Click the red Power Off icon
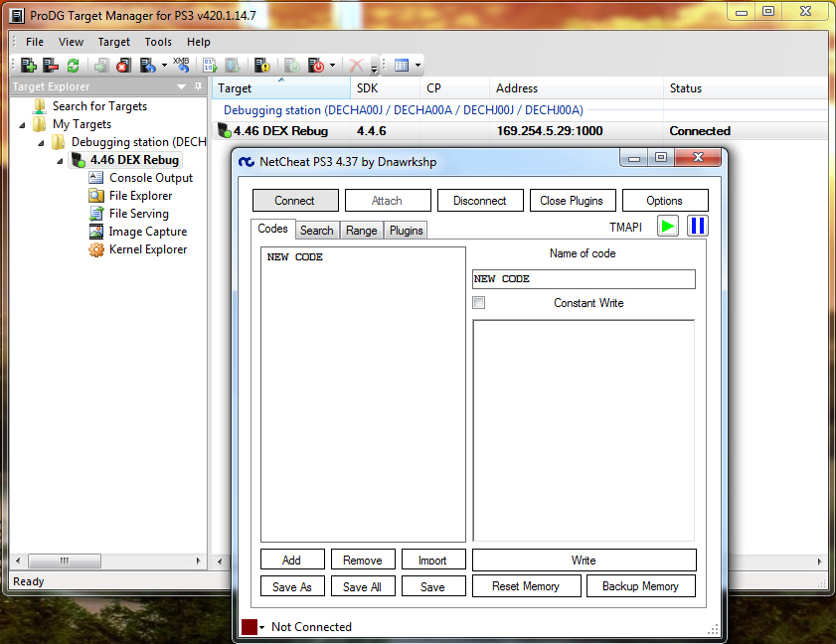Screen dimensions: 836x644 click(316, 65)
